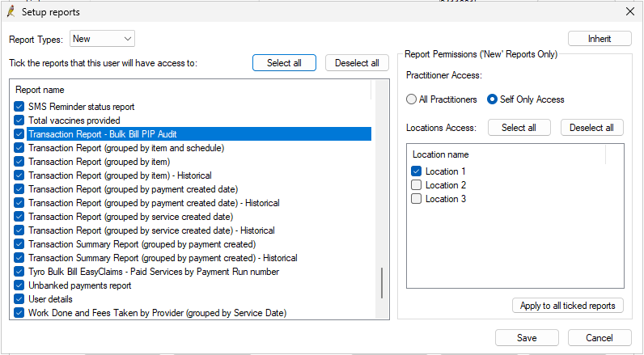Click Select all for reports list
The height and width of the screenshot is (355, 644).
pos(284,63)
